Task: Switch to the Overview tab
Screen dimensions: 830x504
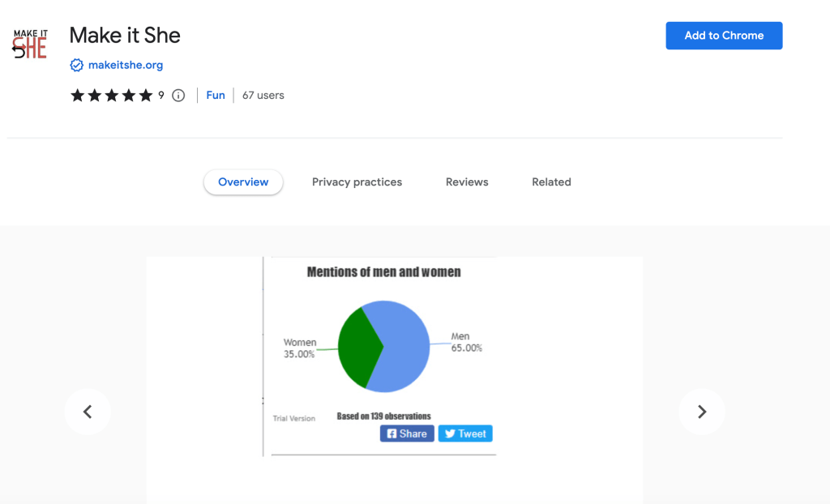Action: click(x=243, y=182)
